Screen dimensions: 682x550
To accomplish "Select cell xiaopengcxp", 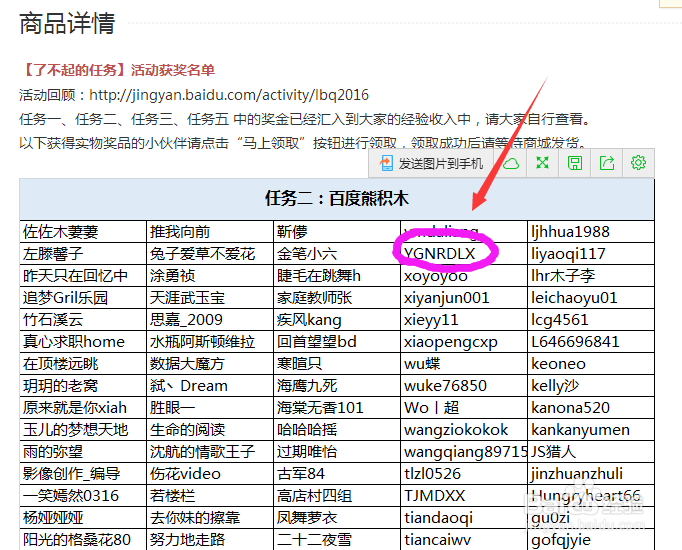I will pyautogui.click(x=464, y=342).
